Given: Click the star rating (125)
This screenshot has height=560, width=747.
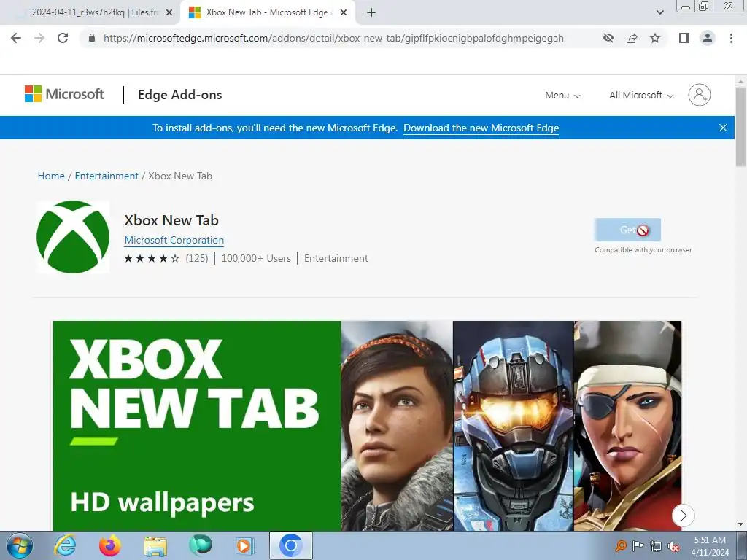Looking at the screenshot, I should 166,258.
